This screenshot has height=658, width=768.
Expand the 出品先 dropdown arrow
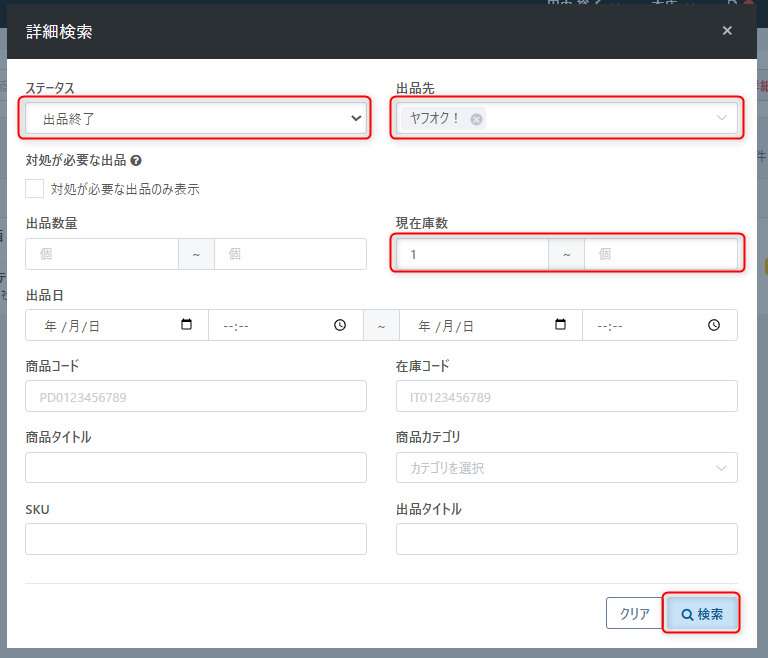(721, 118)
